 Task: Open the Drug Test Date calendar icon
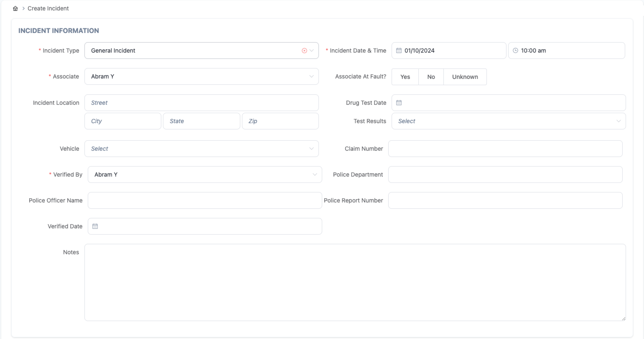click(x=399, y=103)
